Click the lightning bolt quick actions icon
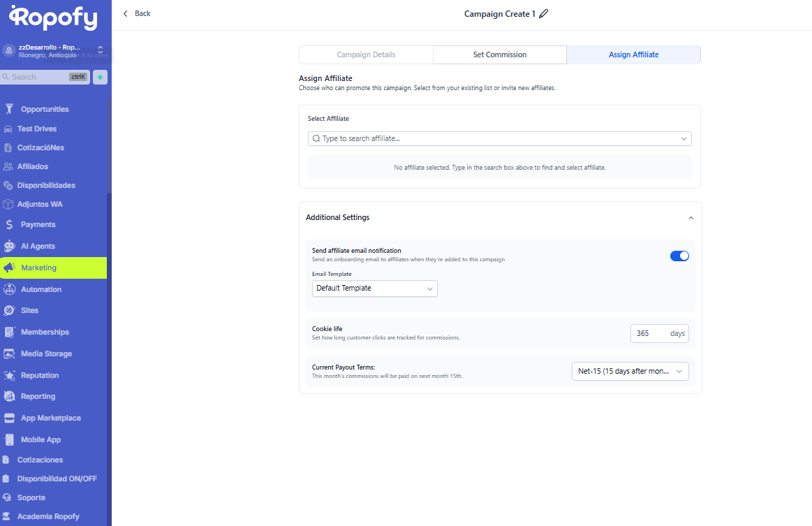Viewport: 812px width, 526px height. tap(100, 78)
